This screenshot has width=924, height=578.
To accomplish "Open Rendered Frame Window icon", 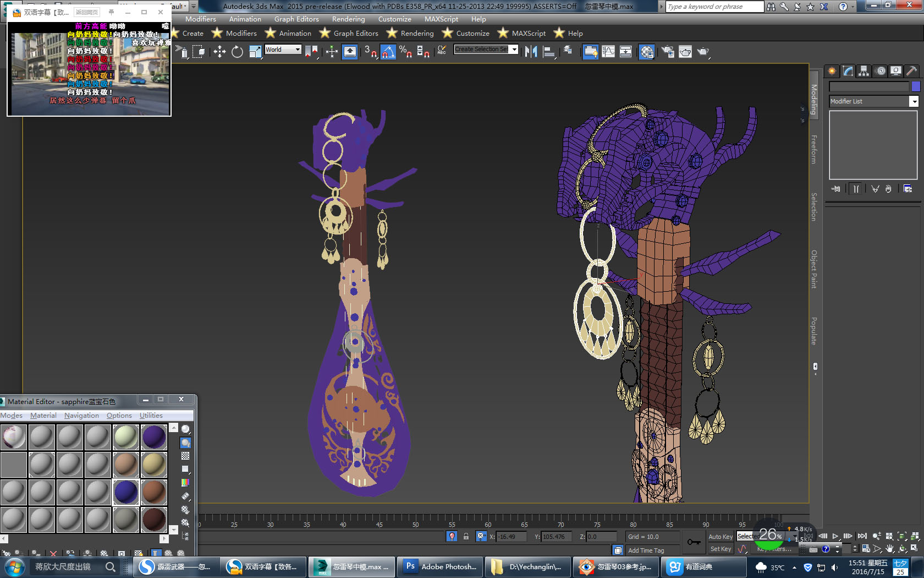I will click(x=685, y=52).
